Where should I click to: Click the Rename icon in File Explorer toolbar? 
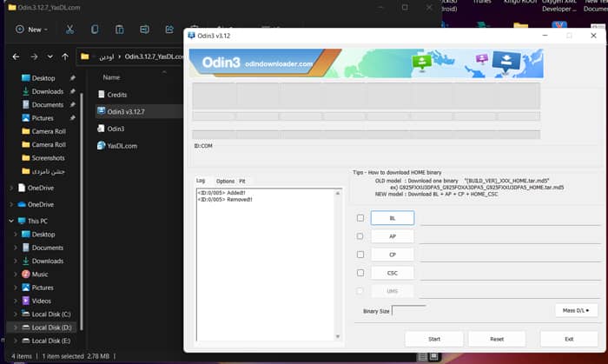[144, 29]
